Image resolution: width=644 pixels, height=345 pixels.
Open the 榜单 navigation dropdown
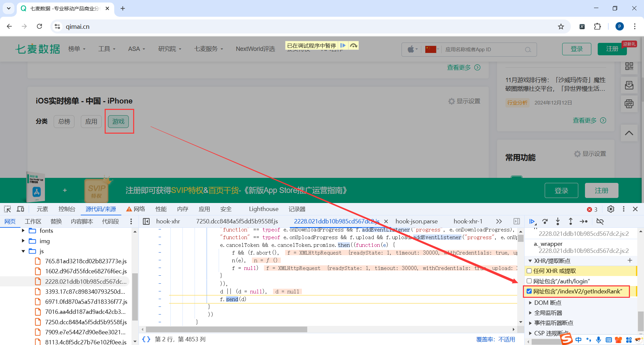click(77, 49)
